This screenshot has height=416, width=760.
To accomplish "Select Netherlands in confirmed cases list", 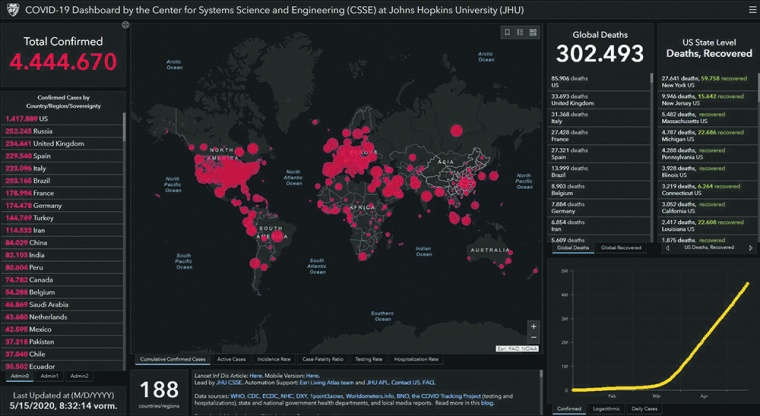I will click(x=62, y=317).
